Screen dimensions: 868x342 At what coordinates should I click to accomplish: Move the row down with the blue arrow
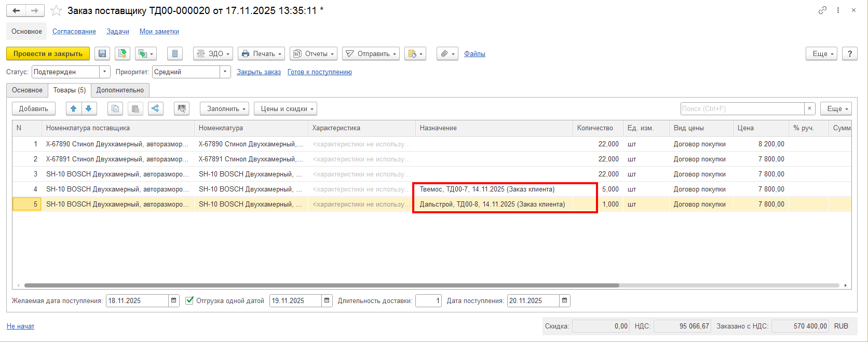[89, 108]
